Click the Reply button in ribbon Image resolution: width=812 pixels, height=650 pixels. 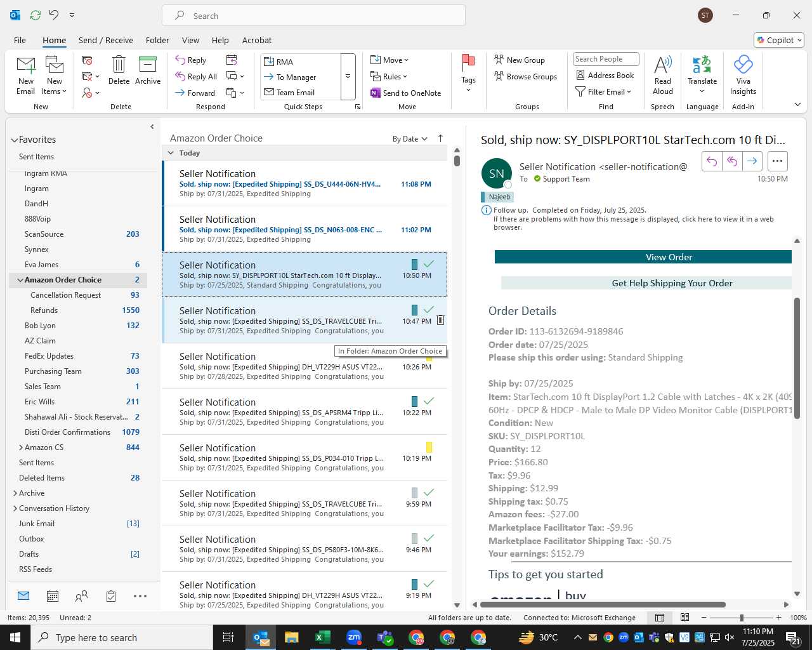point(191,60)
